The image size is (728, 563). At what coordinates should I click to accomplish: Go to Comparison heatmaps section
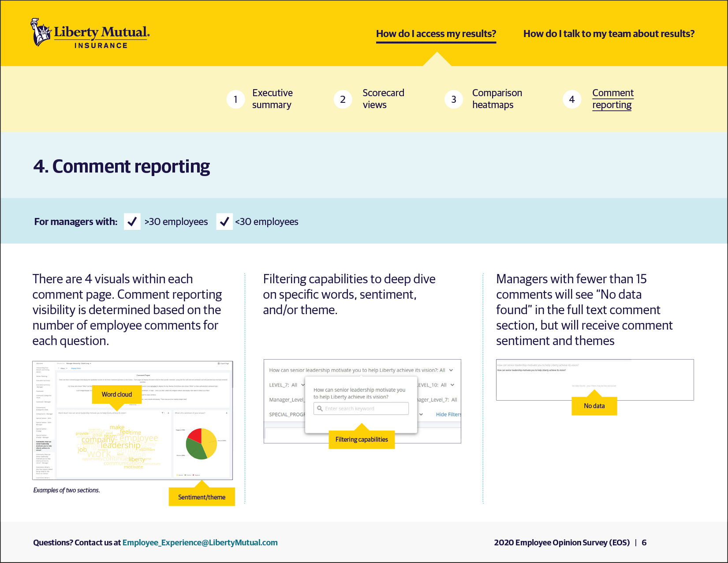497,99
